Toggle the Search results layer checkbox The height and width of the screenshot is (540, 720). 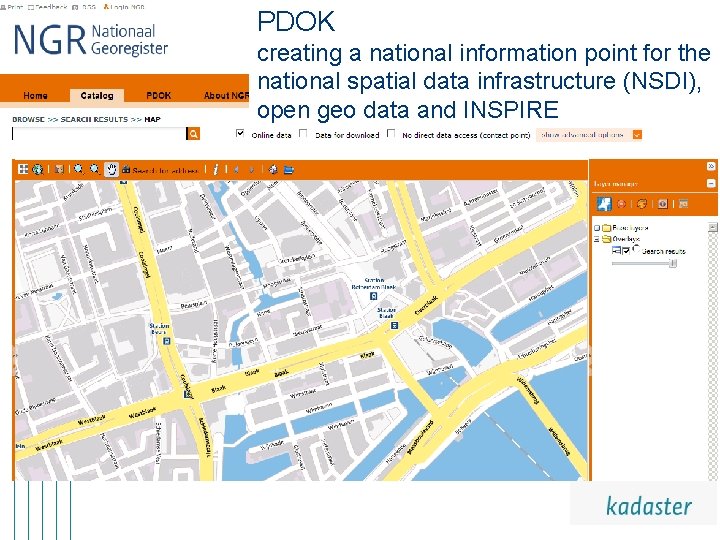[626, 250]
